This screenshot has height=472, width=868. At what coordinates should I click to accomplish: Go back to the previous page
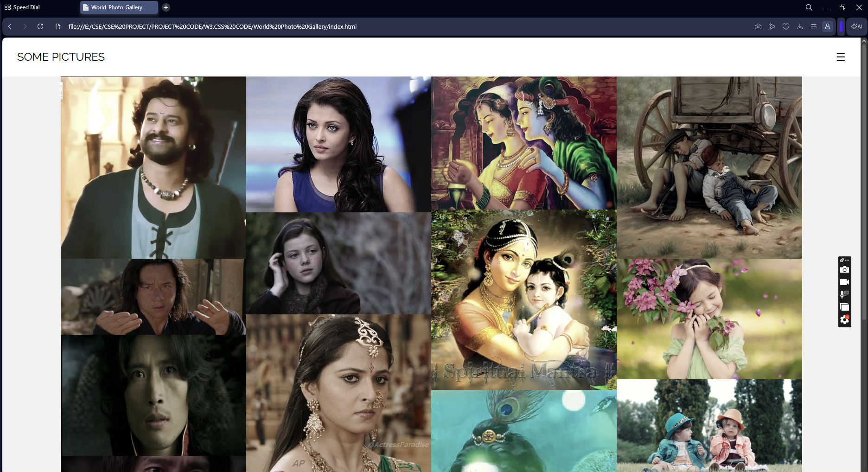[x=10, y=26]
